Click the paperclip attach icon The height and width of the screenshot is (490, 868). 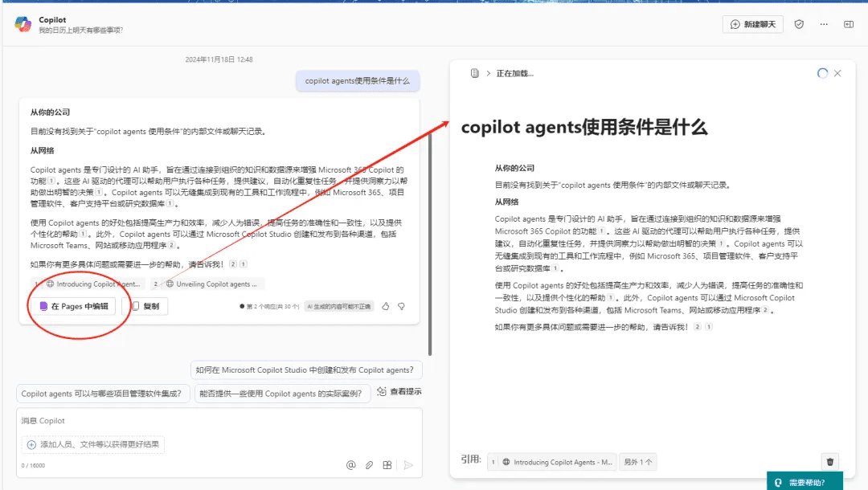(x=369, y=465)
